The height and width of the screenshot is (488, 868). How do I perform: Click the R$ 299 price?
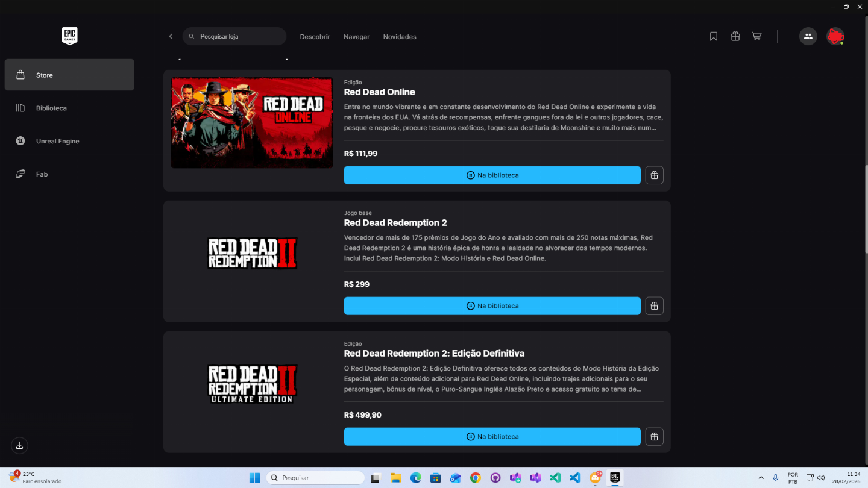click(x=357, y=284)
